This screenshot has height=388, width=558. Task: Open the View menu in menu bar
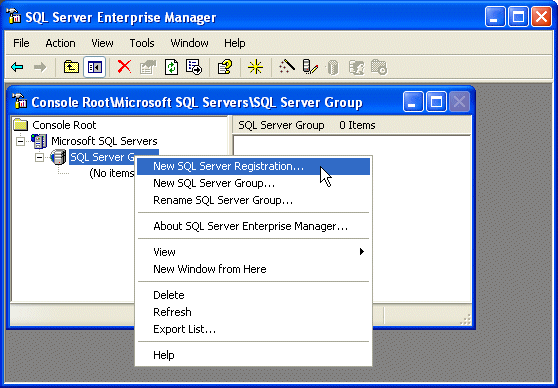[102, 43]
